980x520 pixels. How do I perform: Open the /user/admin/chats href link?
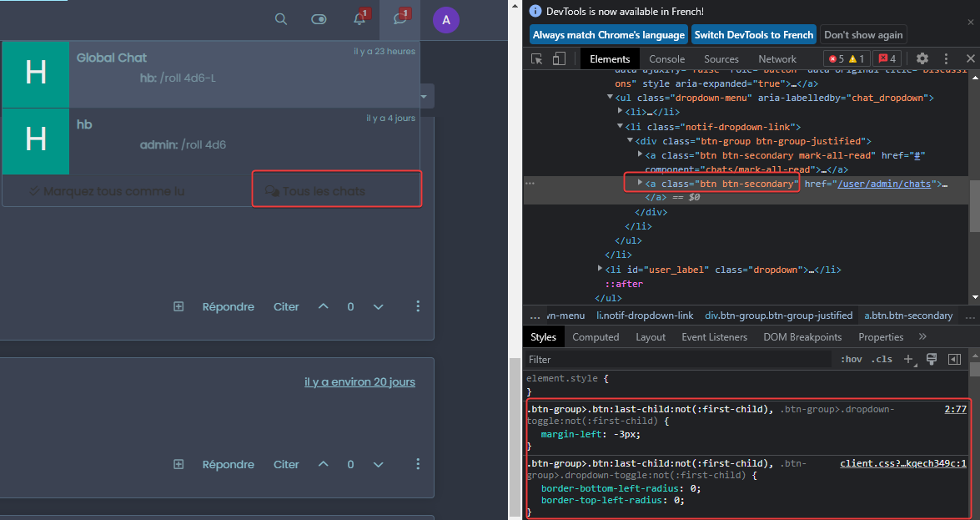[883, 184]
